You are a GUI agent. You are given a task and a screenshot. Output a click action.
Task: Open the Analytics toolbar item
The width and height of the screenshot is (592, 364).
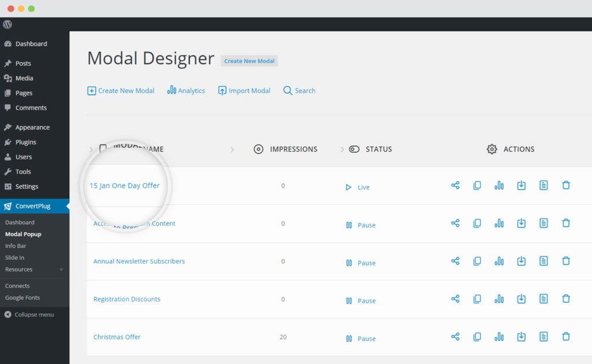pos(186,90)
